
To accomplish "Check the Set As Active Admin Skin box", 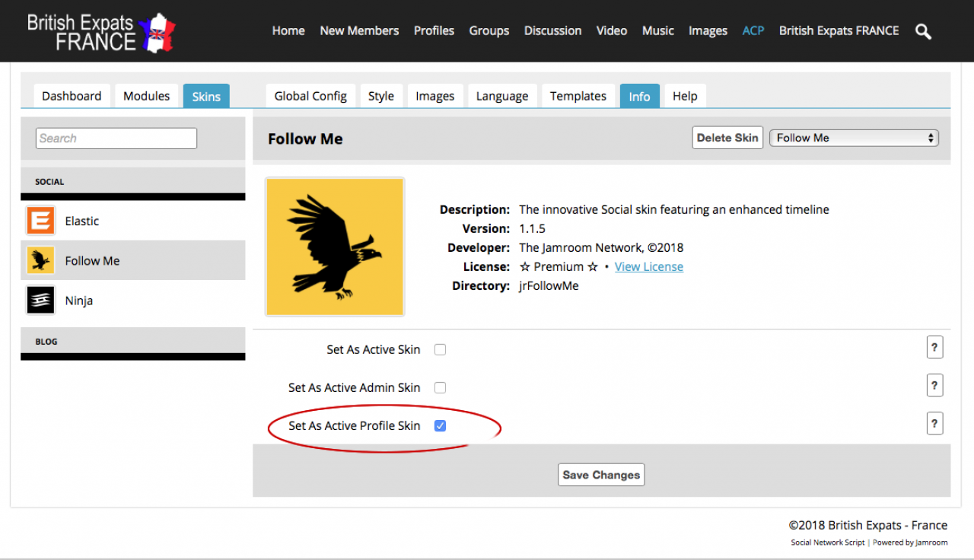I will point(440,388).
